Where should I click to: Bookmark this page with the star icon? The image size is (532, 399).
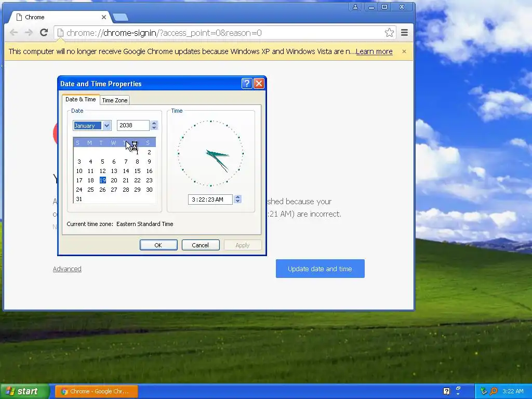(389, 33)
